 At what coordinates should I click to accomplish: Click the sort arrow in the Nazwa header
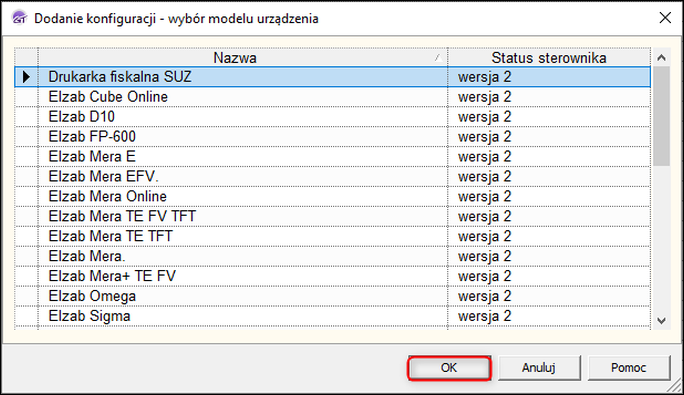pyautogui.click(x=438, y=58)
